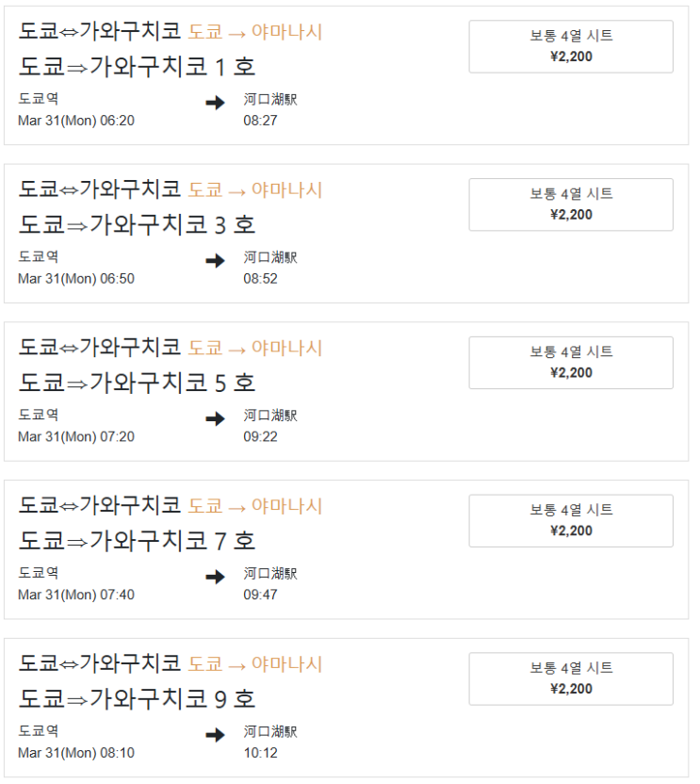Open the 도쿄⇒가와구치코 7호 bus title
This screenshot has width=700, height=784.
(137, 542)
